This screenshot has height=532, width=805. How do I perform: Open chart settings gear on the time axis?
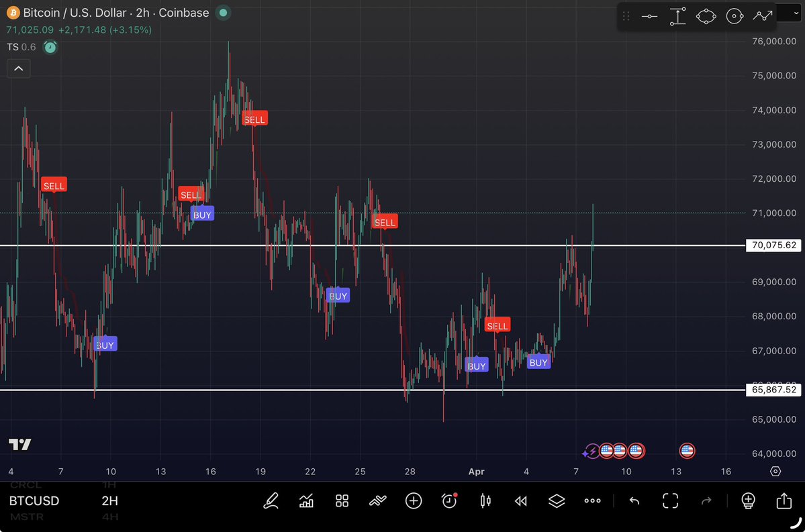[775, 472]
